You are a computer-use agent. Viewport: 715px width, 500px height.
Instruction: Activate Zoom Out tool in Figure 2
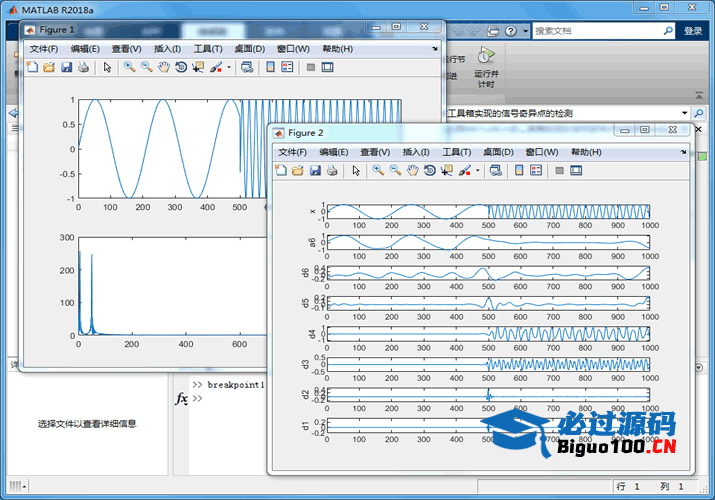395,170
